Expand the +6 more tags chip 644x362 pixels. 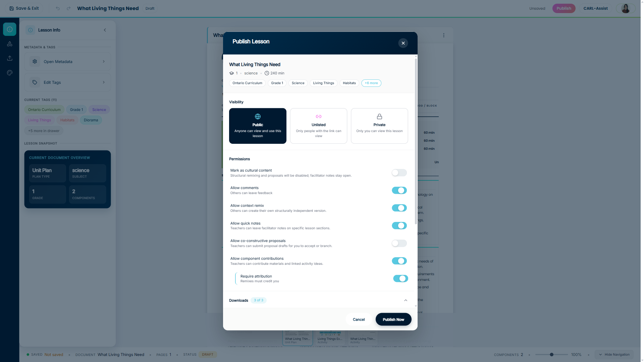[x=371, y=83]
